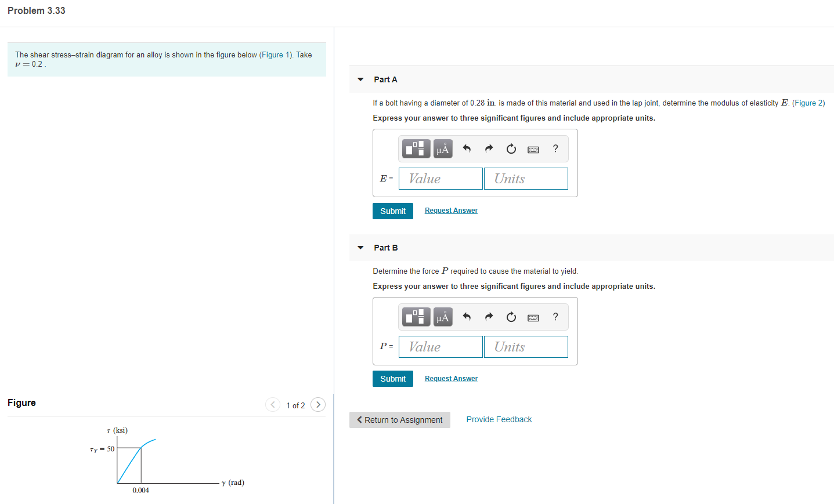The image size is (834, 504).
Task: Undo last entry in Part B
Action: click(x=467, y=317)
